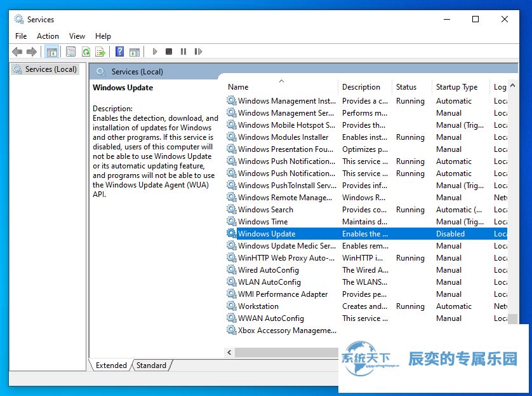Screen dimensions: 532x396
Task: Click gear icon beside Windows Mobile Hotspot
Action: [x=231, y=125]
